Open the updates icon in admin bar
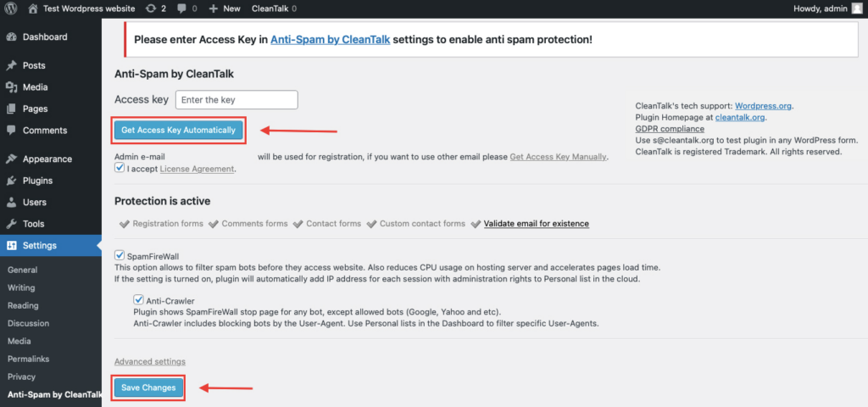This screenshot has height=407, width=868. click(150, 8)
